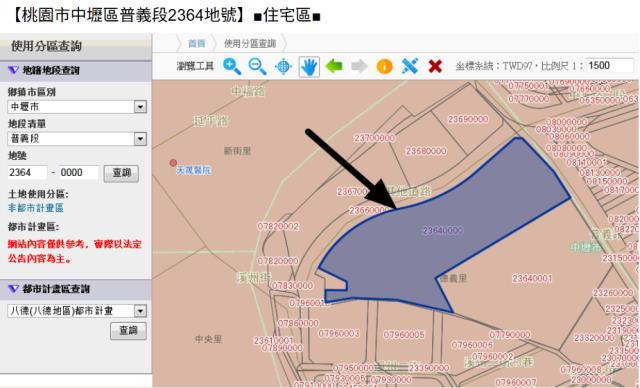The height and width of the screenshot is (388, 640).
Task: Click the full extent globe tool
Action: point(283,66)
